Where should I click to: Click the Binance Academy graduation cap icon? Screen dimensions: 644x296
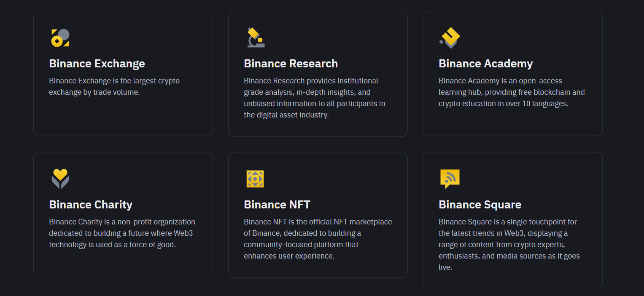(450, 38)
